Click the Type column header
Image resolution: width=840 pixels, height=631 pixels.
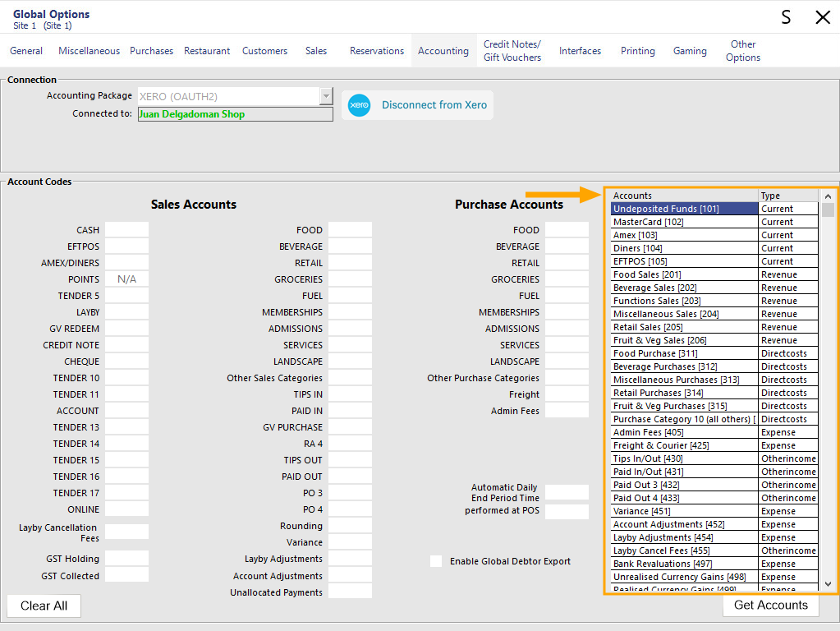788,196
